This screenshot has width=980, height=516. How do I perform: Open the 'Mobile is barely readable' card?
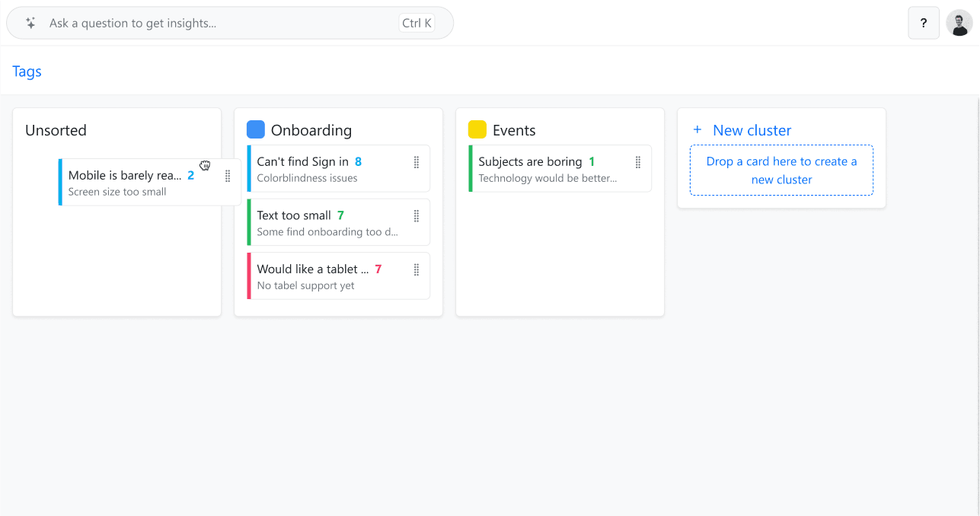click(x=126, y=175)
